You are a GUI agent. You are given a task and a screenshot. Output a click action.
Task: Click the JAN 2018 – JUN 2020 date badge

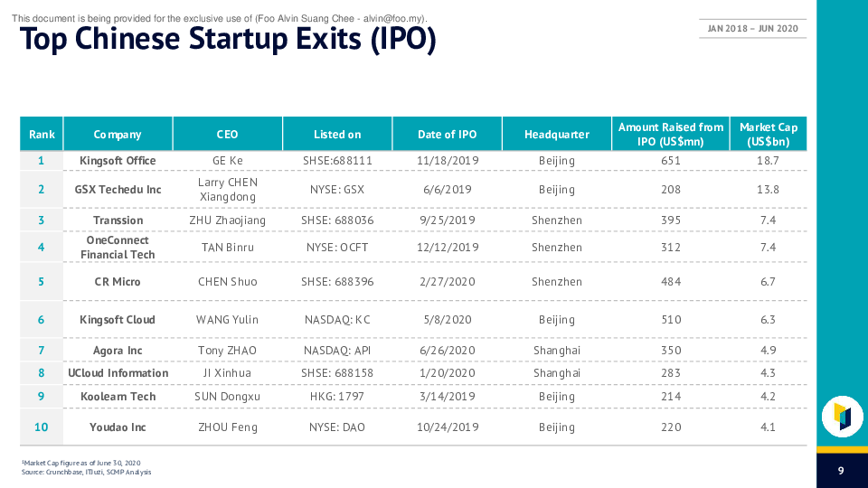pyautogui.click(x=752, y=29)
